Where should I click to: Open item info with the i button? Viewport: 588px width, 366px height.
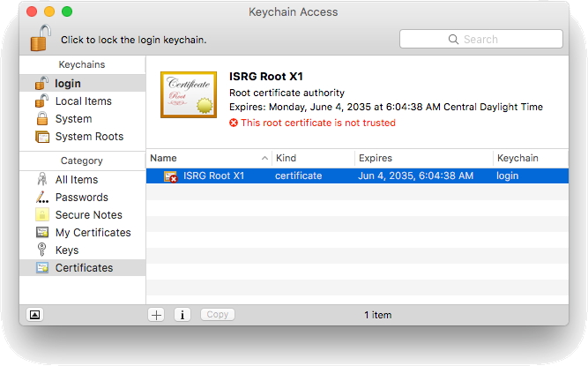coord(182,315)
